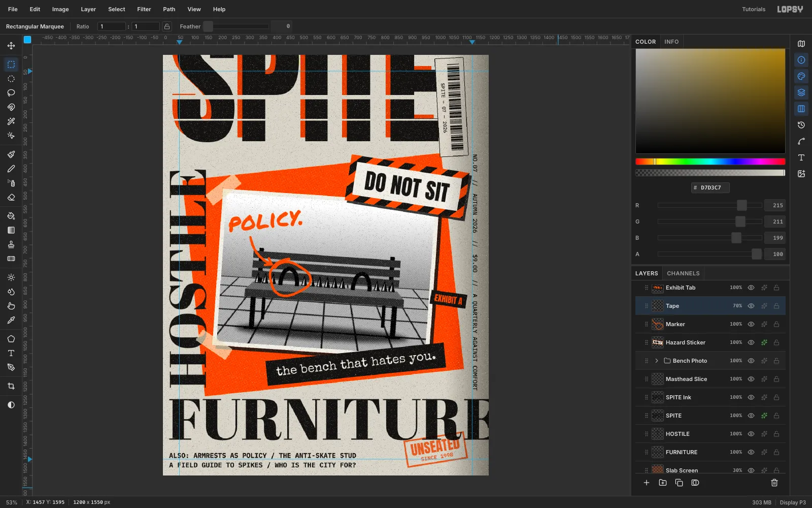Click the 53% zoom level
The width and height of the screenshot is (812, 508).
tap(12, 502)
